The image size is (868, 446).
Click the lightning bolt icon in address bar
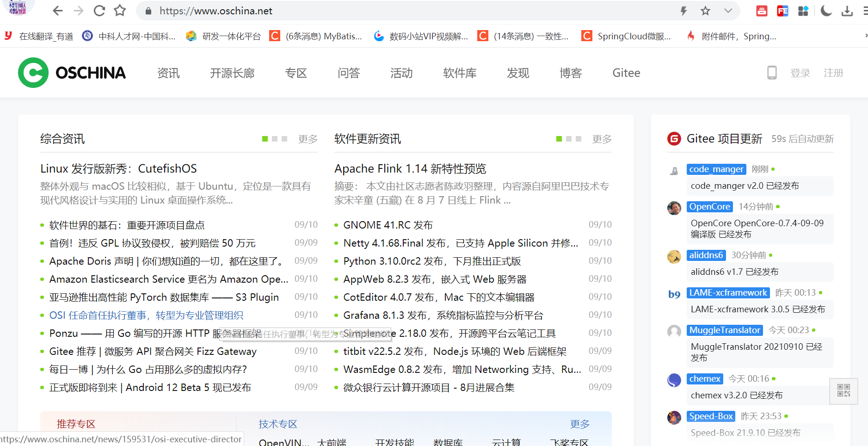click(683, 11)
